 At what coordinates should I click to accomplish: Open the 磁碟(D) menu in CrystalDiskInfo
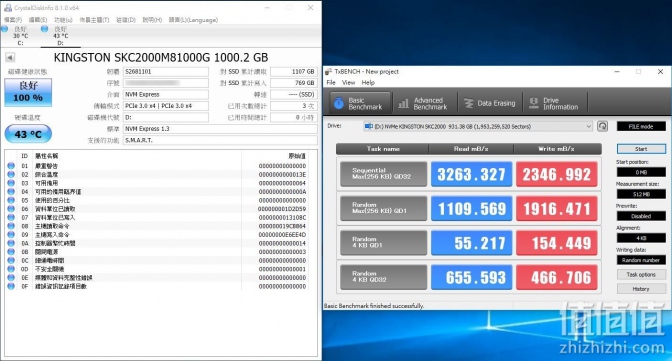tap(126, 20)
